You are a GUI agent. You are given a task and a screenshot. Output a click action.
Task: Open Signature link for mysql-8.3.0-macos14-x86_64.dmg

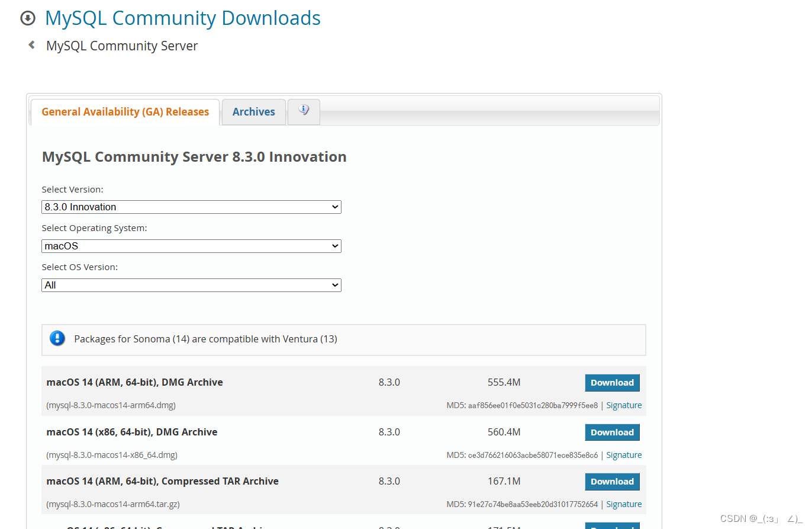[x=624, y=455]
